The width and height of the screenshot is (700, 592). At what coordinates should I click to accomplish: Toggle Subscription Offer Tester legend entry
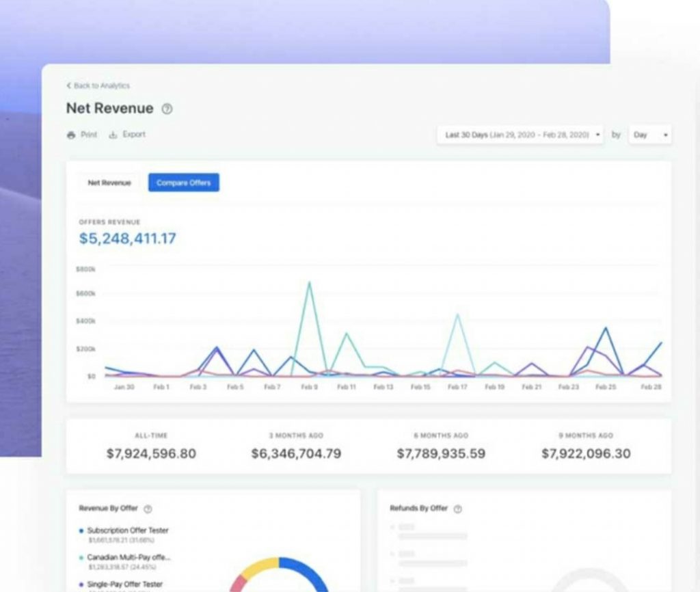pos(127,530)
